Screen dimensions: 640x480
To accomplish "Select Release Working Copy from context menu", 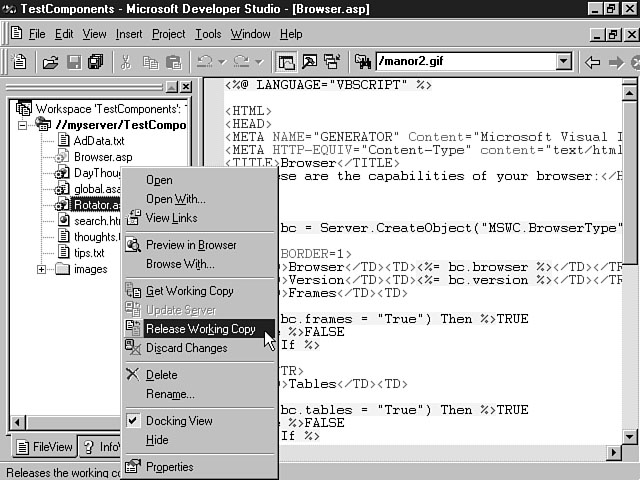I will (200, 329).
